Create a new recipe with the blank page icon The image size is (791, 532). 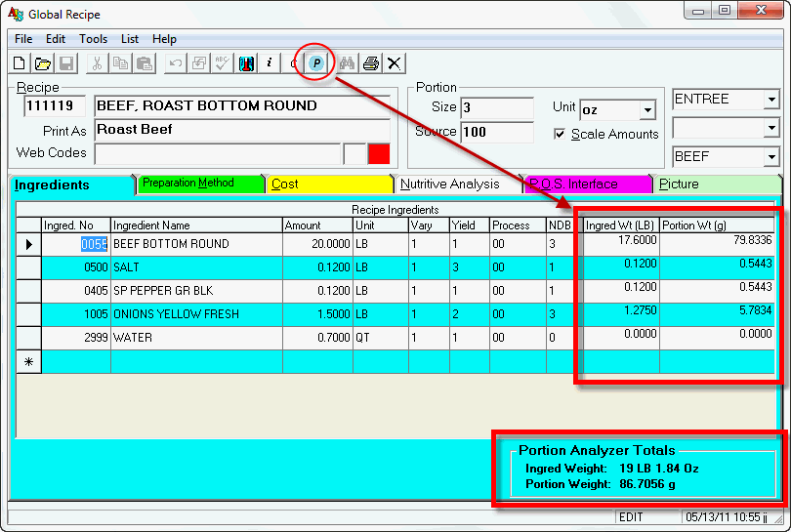coord(20,63)
